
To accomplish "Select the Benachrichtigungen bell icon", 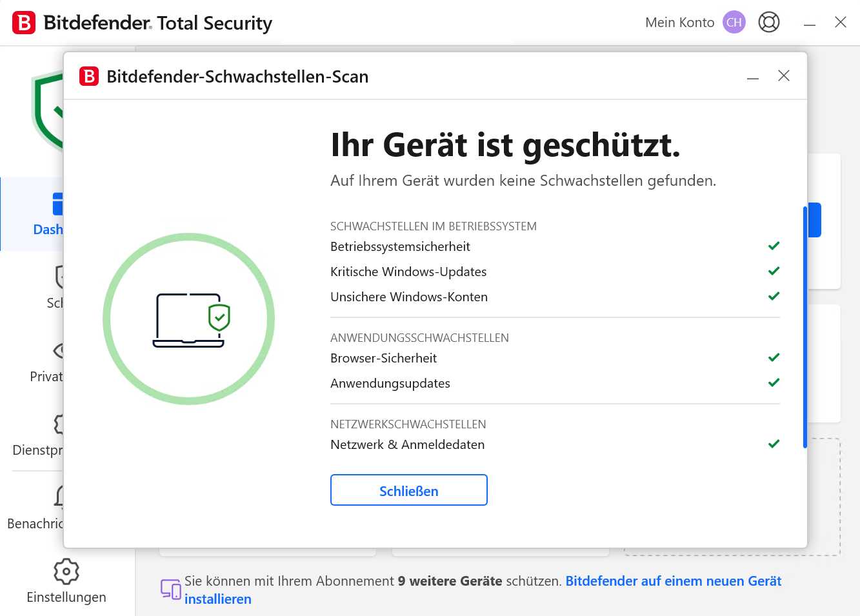I will [x=59, y=497].
